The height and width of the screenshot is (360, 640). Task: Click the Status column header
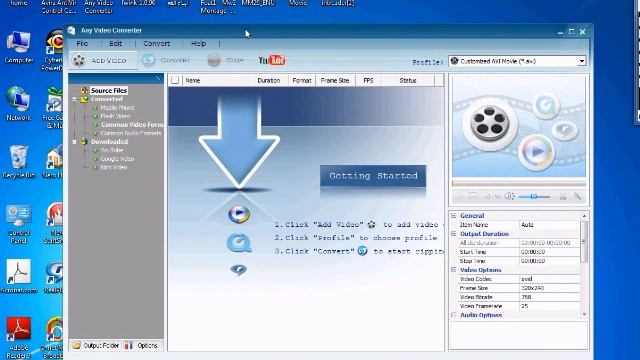pyautogui.click(x=408, y=80)
